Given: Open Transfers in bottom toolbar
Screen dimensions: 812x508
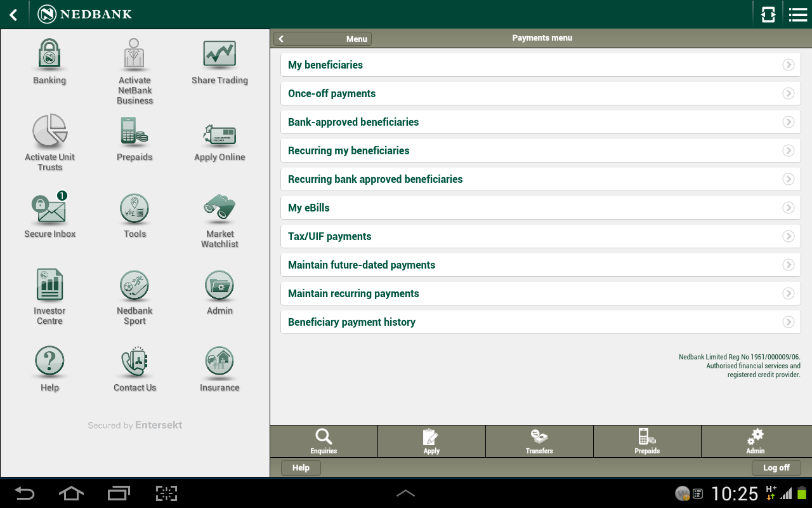Looking at the screenshot, I should click(x=539, y=441).
